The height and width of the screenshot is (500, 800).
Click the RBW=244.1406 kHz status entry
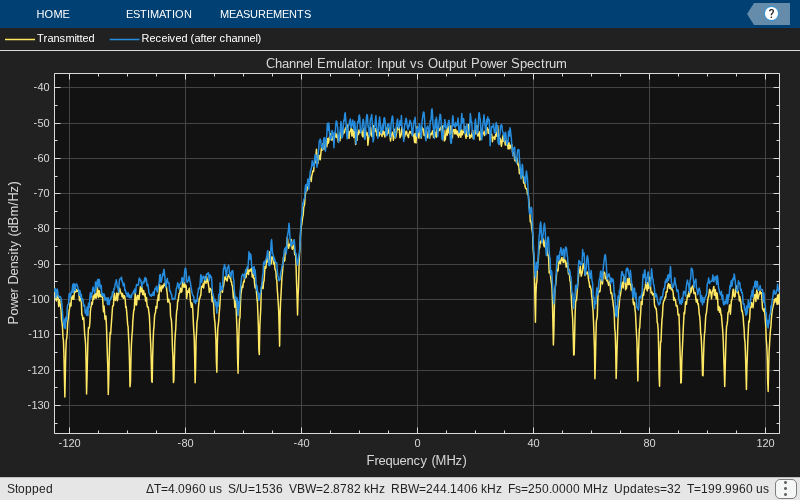pos(446,489)
